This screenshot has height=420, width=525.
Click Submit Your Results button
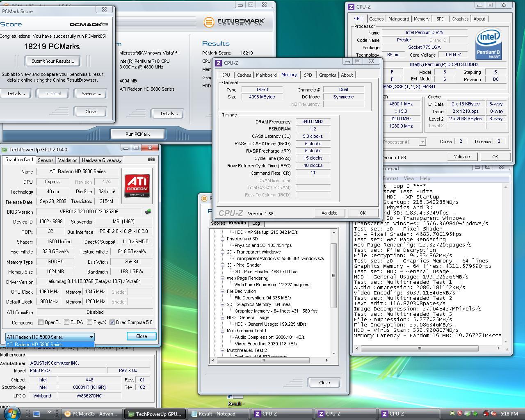coord(53,61)
